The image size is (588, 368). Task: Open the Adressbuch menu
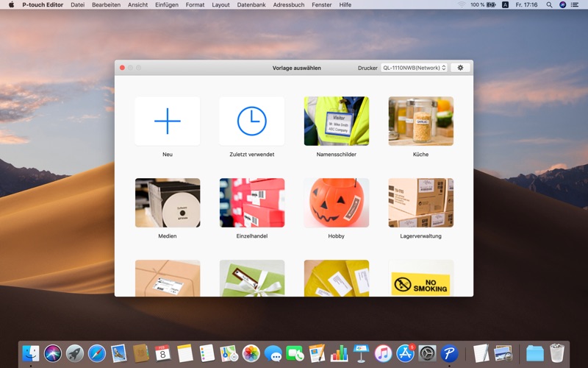tap(289, 4)
